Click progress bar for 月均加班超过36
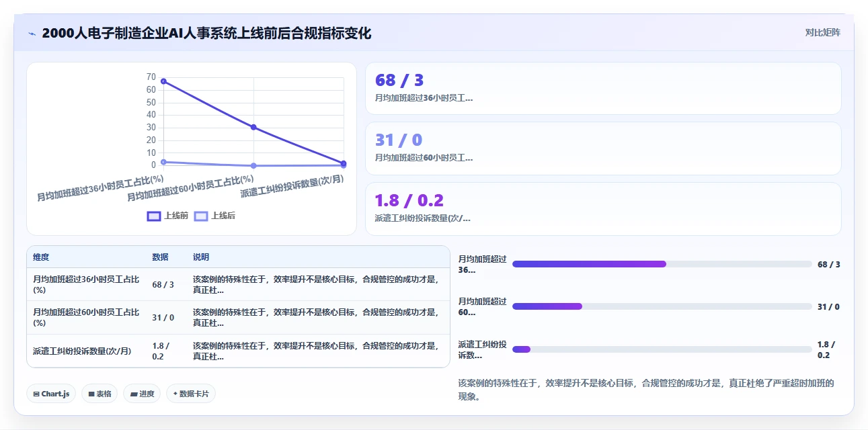The height and width of the screenshot is (430, 868). [x=662, y=264]
